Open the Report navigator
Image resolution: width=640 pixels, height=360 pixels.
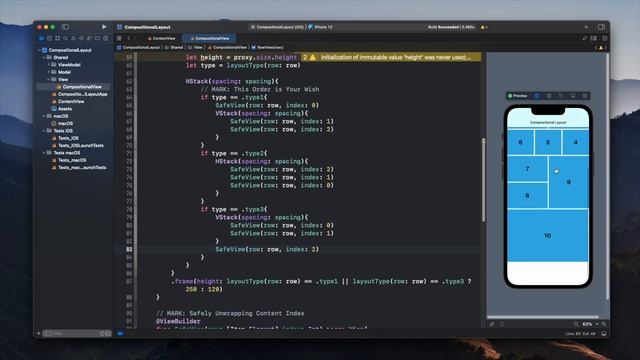click(105, 38)
